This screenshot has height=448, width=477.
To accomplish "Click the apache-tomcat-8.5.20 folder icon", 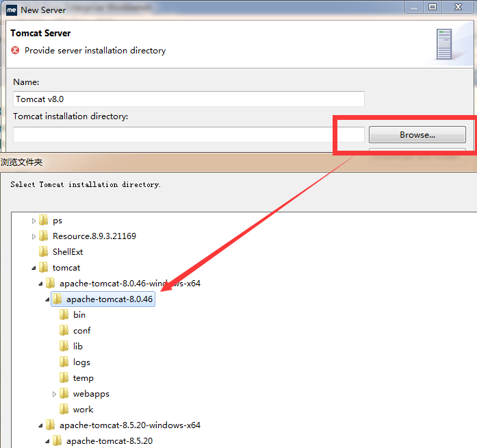I will point(57,440).
